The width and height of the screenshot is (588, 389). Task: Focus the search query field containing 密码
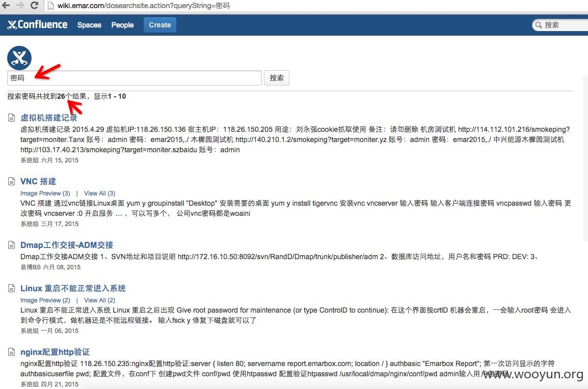point(134,78)
